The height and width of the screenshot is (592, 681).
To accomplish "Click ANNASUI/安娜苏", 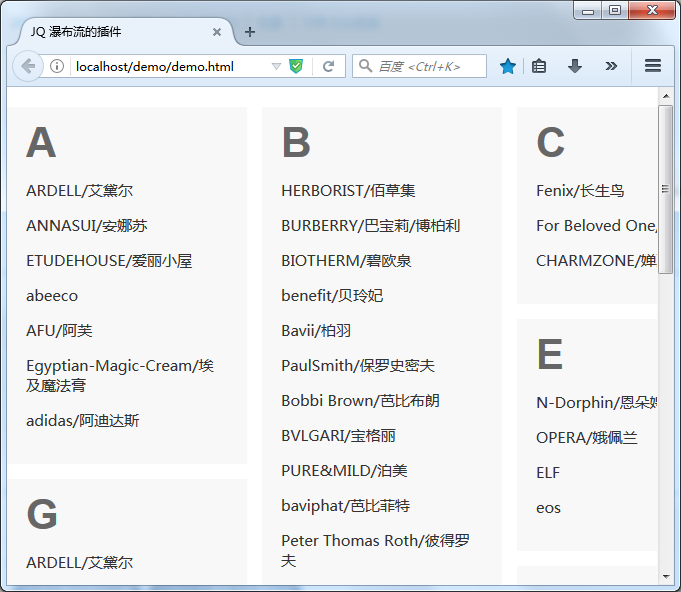I will [x=87, y=226].
